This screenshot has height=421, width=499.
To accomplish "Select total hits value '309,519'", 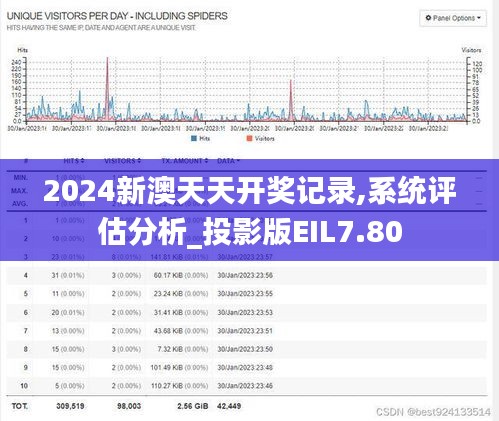I will [x=70, y=406].
